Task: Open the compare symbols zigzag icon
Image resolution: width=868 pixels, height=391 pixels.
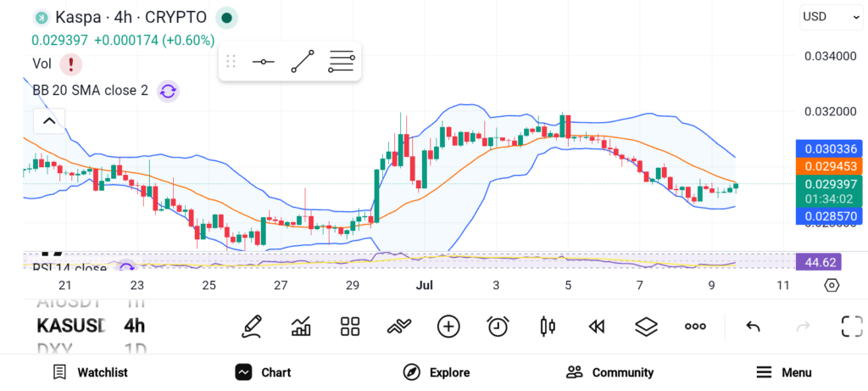Action: [x=399, y=327]
